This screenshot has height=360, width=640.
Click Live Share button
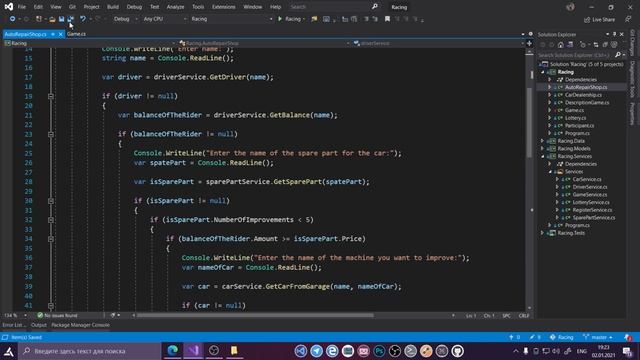(x=599, y=19)
